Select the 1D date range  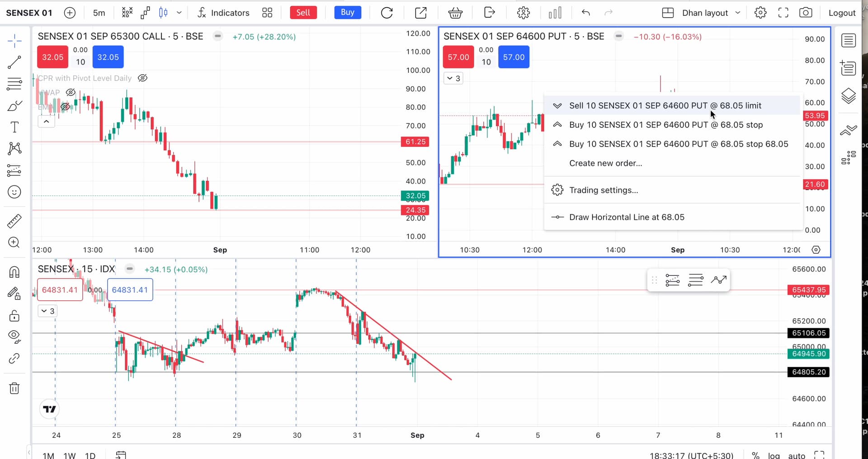pos(90,455)
